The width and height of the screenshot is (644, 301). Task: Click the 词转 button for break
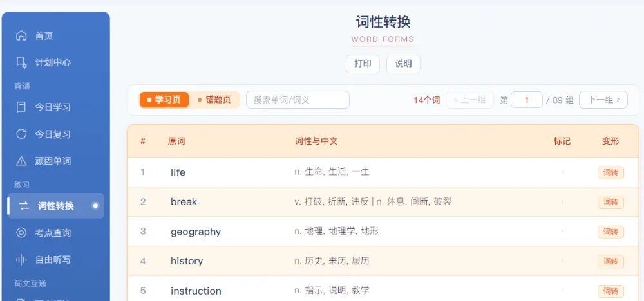[611, 202]
